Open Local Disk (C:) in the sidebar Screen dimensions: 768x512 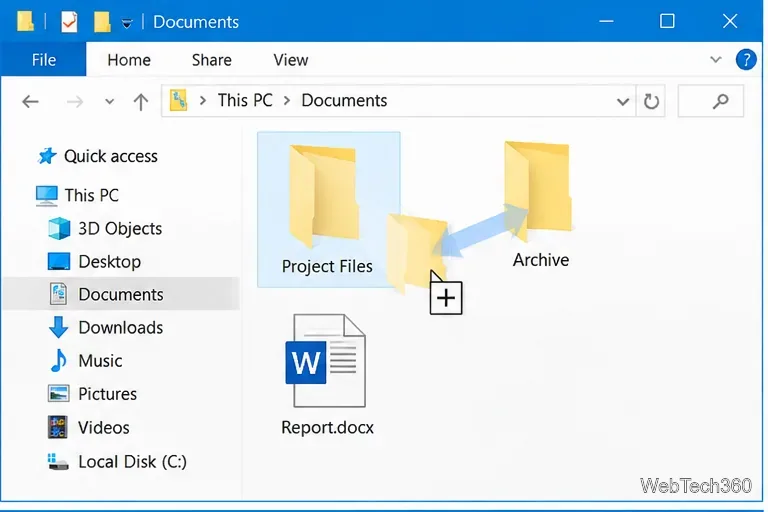pos(132,462)
